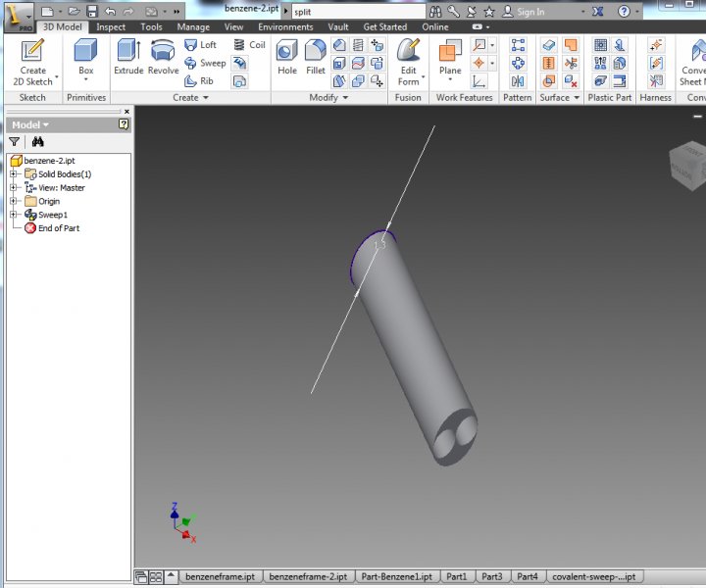Click the binoculars find icon in browser
This screenshot has height=588, width=706.
tap(38, 142)
